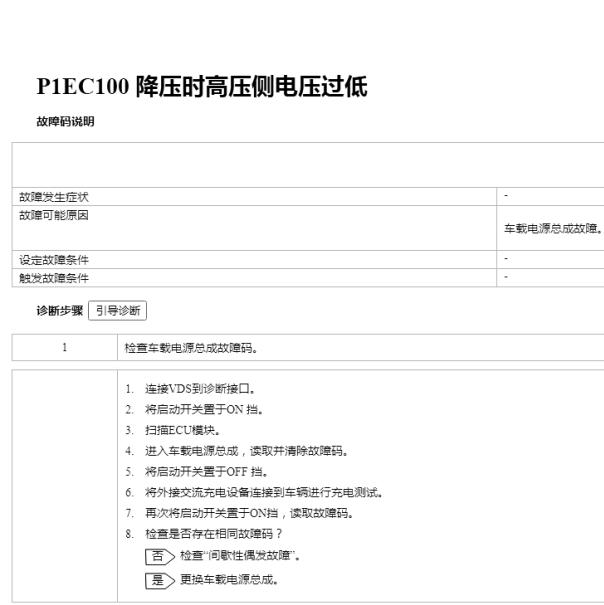
Task: Click the text 检查"间歇性偶发故障"。
Action: [240, 556]
